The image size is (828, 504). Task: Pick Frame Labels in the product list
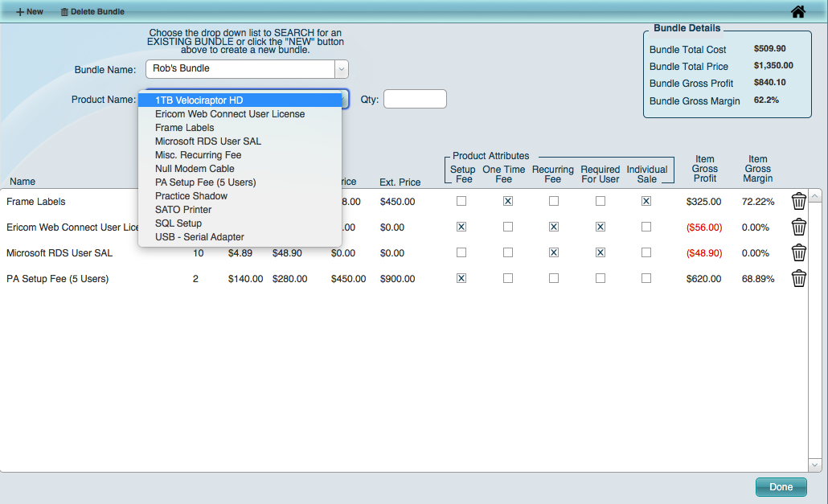pos(240,128)
